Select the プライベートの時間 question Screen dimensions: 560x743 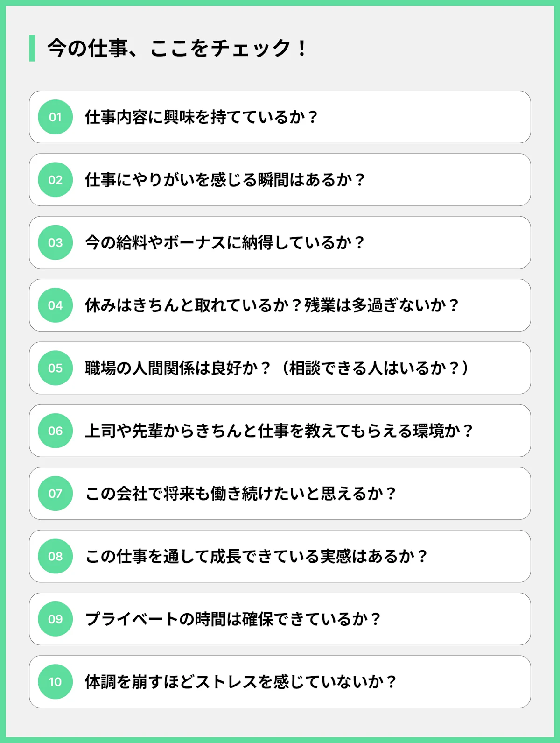tap(233, 619)
